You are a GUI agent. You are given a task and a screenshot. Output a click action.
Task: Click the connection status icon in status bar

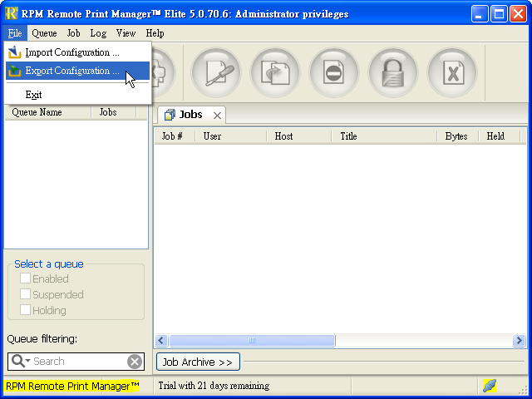[490, 386]
